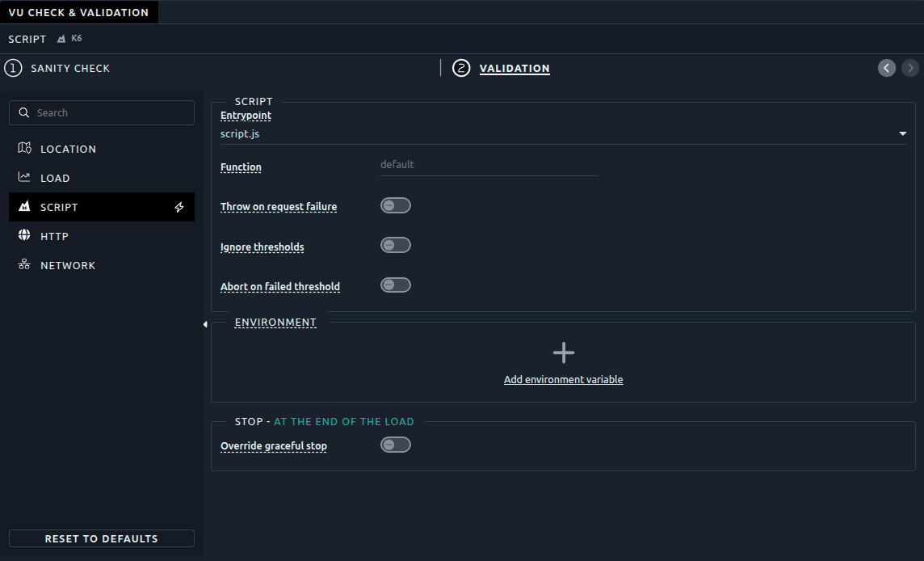This screenshot has height=561, width=924.
Task: Click Reset to Defaults button
Action: click(101, 538)
